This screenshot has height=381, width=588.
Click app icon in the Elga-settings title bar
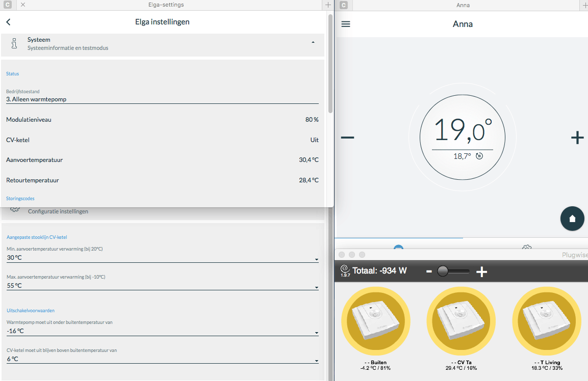tap(7, 5)
